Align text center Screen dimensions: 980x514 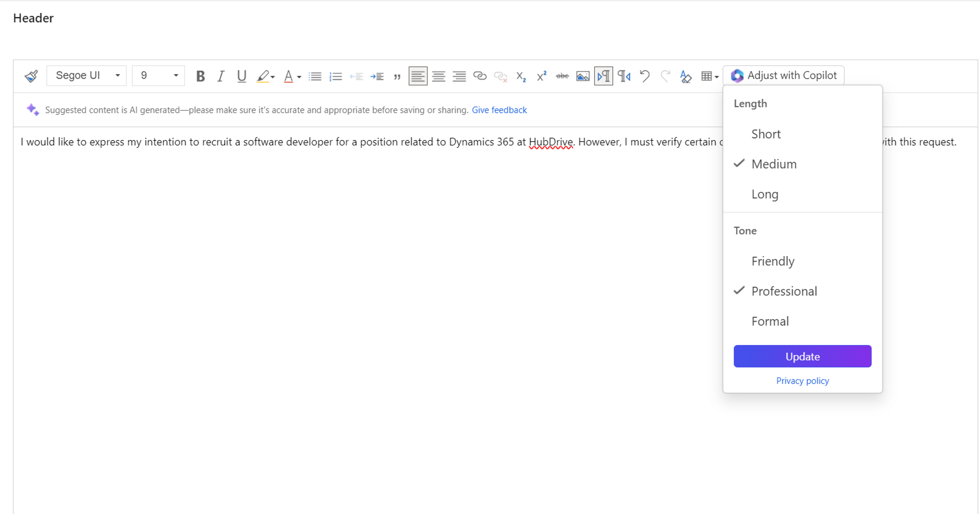[438, 76]
